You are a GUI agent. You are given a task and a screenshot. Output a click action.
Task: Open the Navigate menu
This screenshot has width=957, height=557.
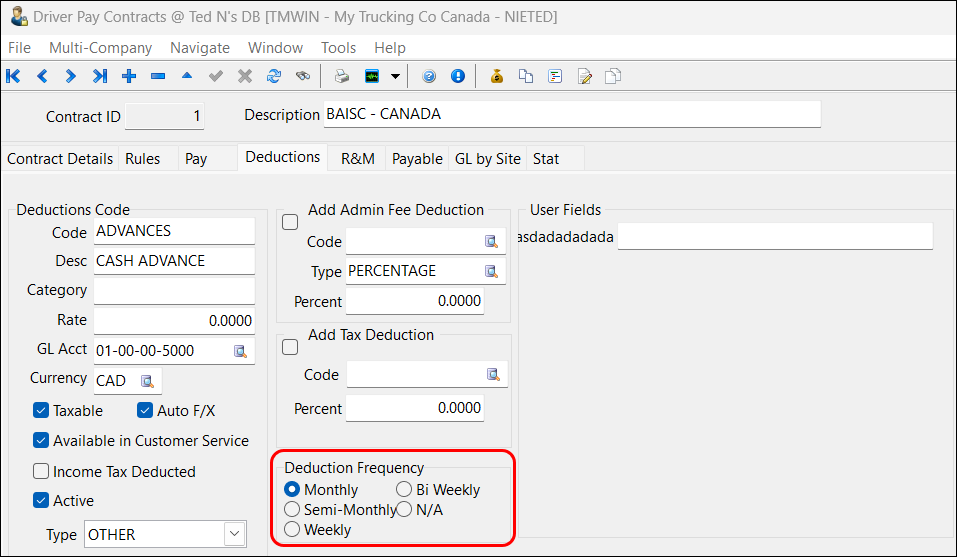pos(200,47)
